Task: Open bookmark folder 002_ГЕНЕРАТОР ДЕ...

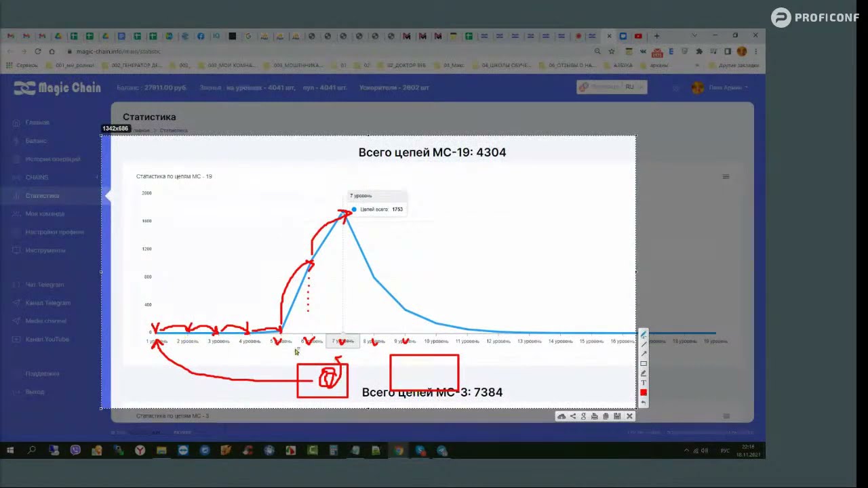Action: (x=132, y=66)
